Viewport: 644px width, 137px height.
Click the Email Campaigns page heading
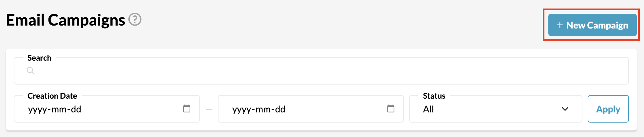coord(66,20)
